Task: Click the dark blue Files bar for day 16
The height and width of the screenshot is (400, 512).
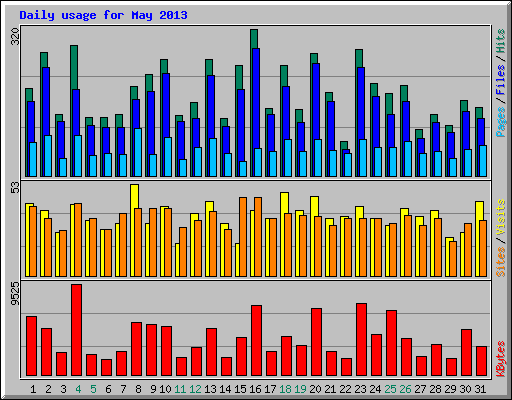Action: pos(256,98)
